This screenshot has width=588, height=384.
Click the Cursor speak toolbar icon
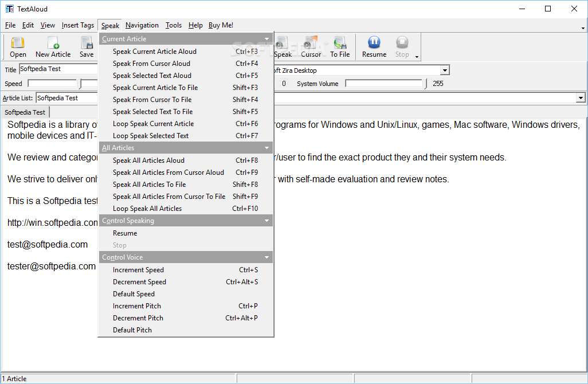[311, 47]
